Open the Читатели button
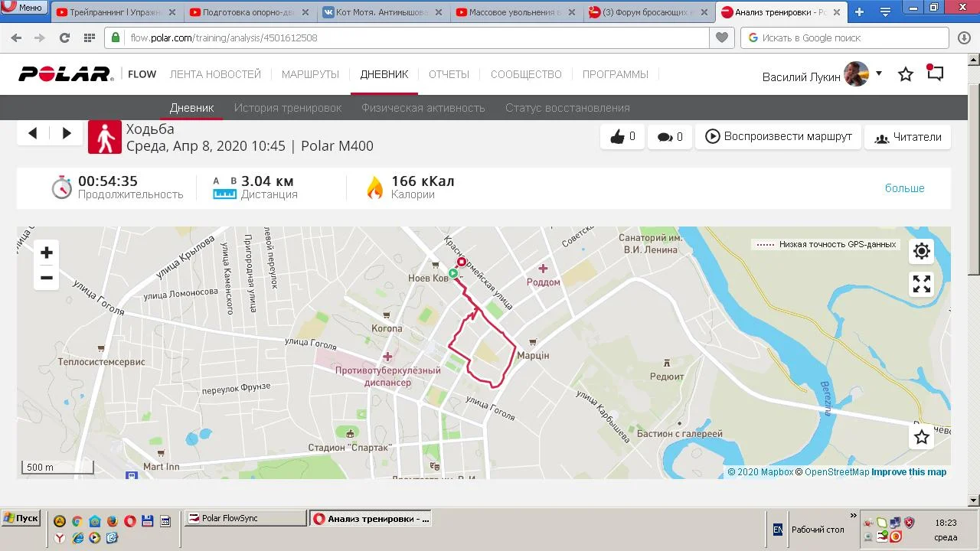Viewport: 980px width, 551px height. point(908,137)
